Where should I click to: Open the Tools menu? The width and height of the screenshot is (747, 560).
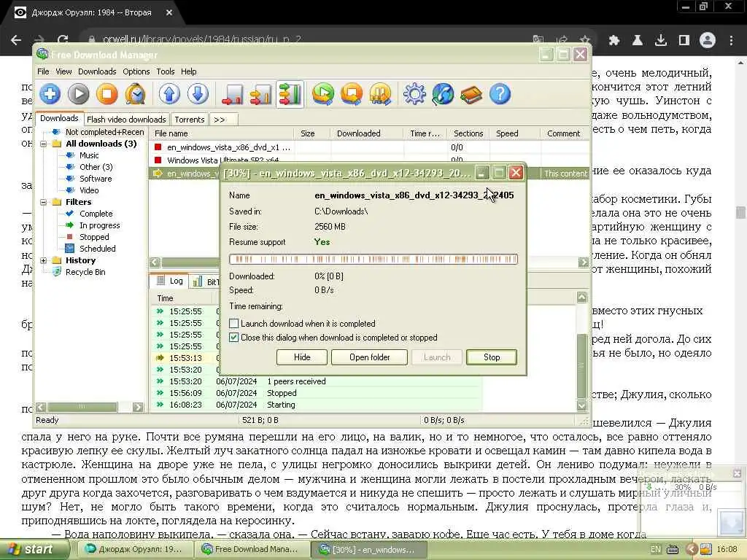[x=166, y=71]
